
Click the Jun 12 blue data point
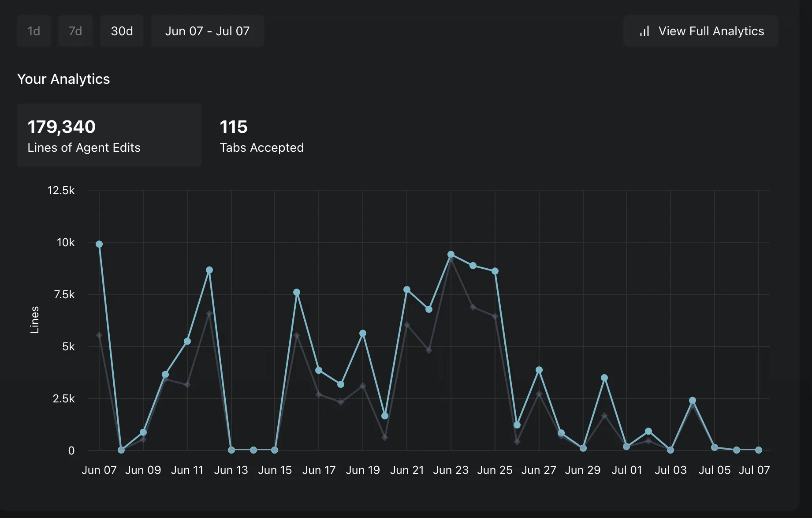click(x=209, y=270)
